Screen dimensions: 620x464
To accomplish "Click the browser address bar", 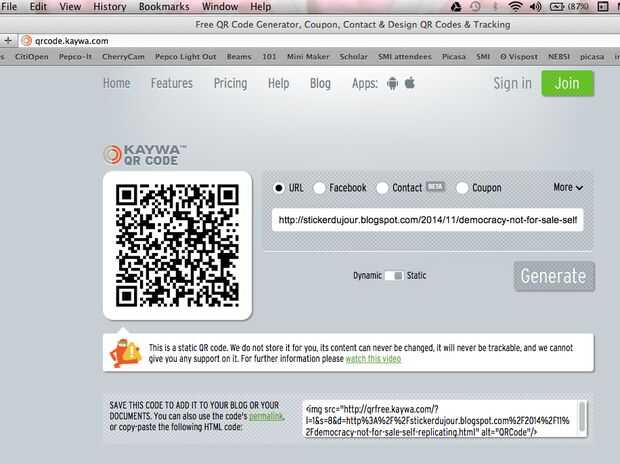I will point(318,40).
